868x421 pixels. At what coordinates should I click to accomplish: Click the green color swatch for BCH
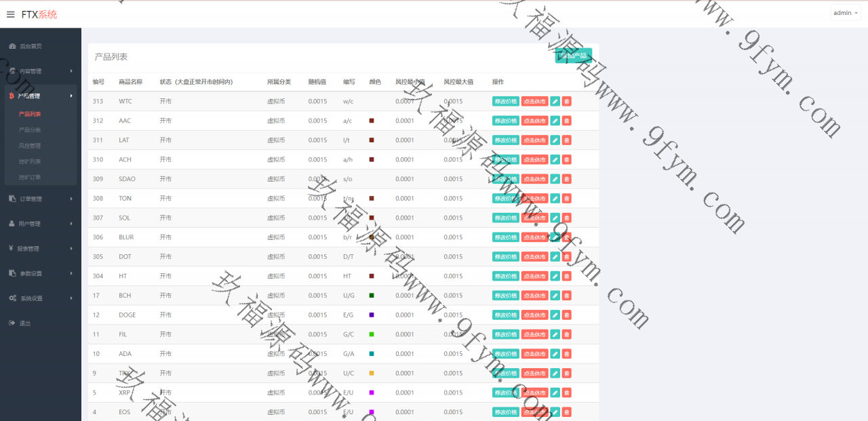tap(372, 296)
